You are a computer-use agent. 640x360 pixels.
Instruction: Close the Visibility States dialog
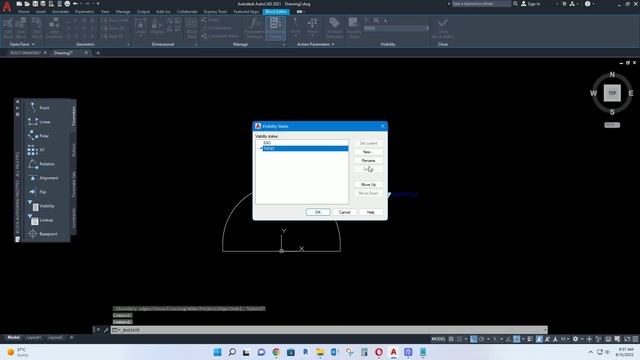382,126
